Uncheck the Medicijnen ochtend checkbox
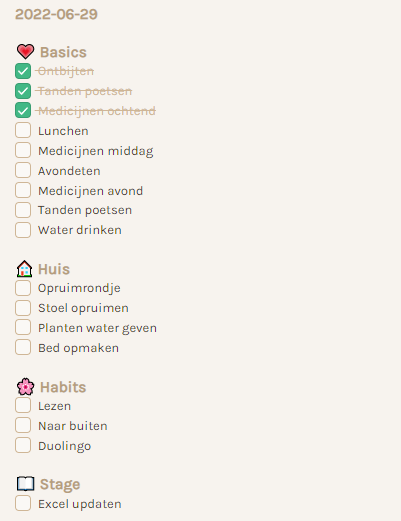Image resolution: width=401 pixels, height=521 pixels. [x=23, y=110]
